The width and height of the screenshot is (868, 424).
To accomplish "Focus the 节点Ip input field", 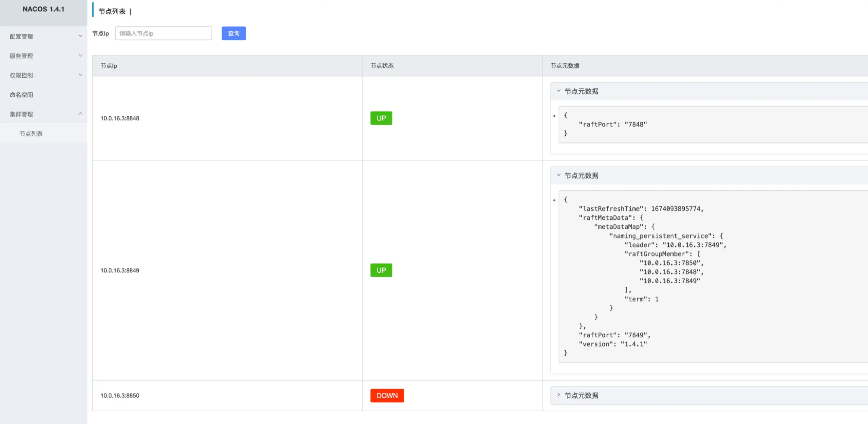I will tap(163, 33).
